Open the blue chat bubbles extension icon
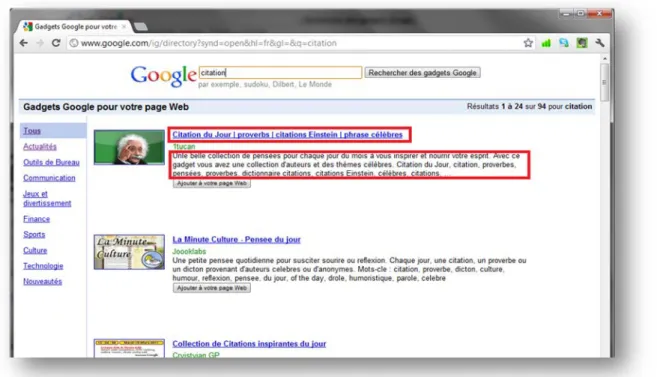The width and height of the screenshot is (657, 377). click(564, 43)
